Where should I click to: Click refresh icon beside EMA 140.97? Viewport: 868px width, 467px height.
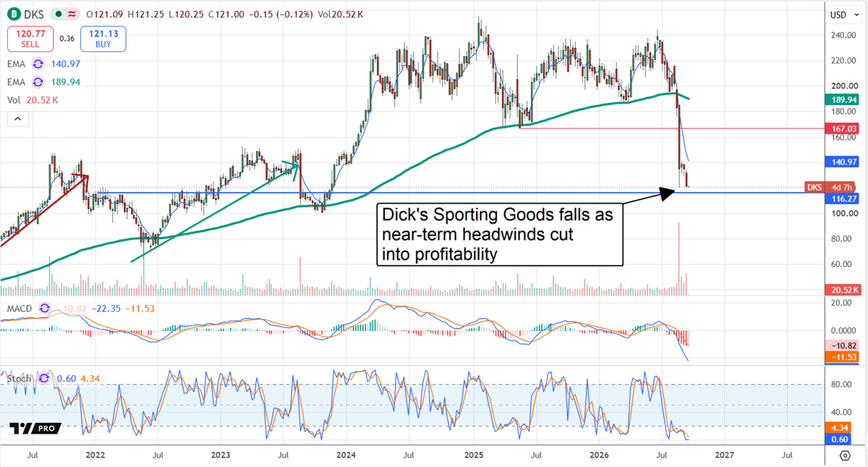point(38,64)
